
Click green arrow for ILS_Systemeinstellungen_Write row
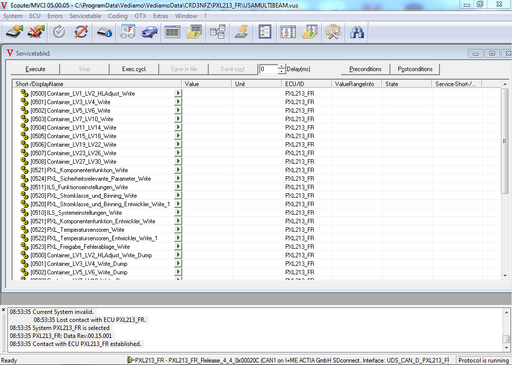click(x=178, y=212)
